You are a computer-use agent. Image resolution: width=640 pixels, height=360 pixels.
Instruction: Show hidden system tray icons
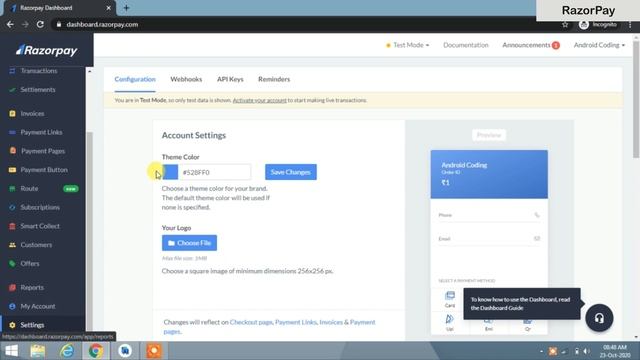[541, 351]
